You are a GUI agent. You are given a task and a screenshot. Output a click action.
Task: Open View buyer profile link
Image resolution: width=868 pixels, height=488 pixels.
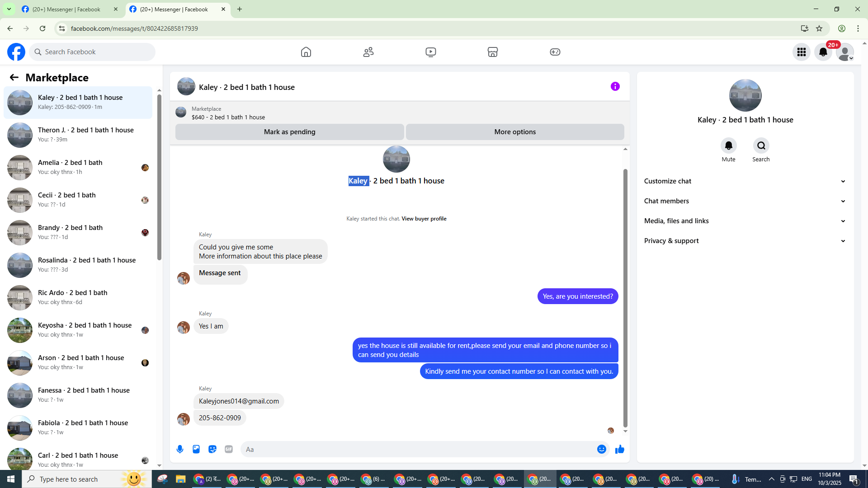pos(424,219)
